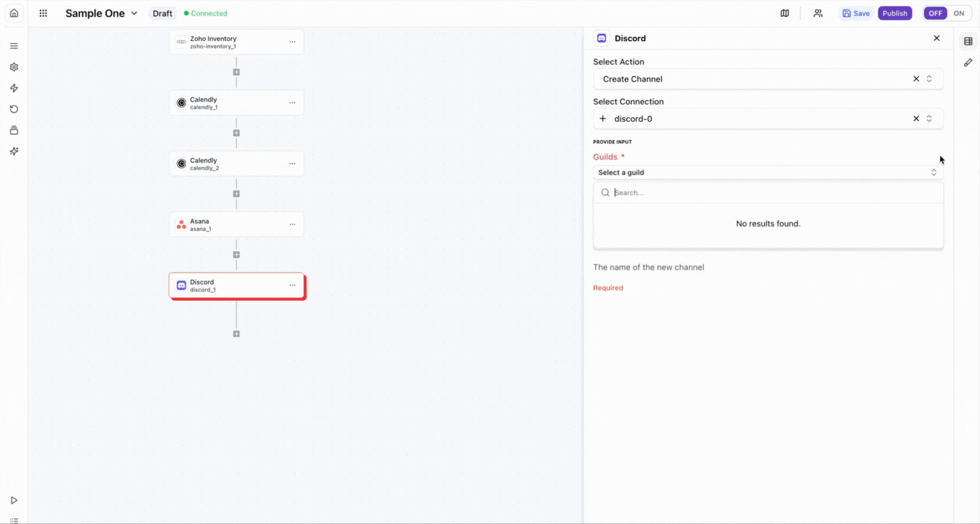
Task: Open the apps grid icon
Action: pyautogui.click(x=43, y=13)
